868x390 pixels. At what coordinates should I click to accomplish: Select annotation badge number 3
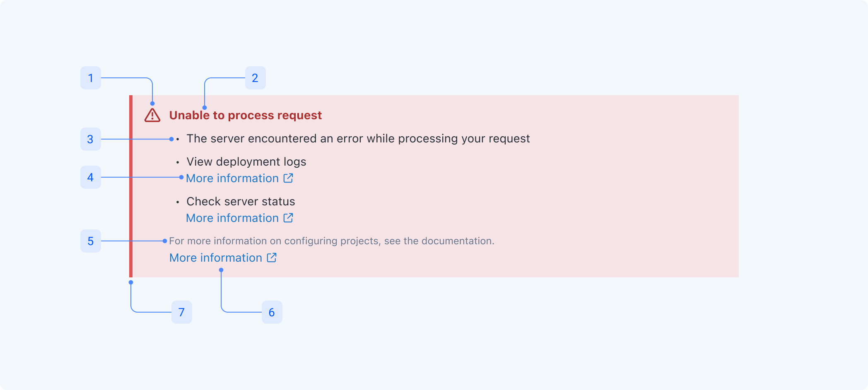pyautogui.click(x=91, y=139)
